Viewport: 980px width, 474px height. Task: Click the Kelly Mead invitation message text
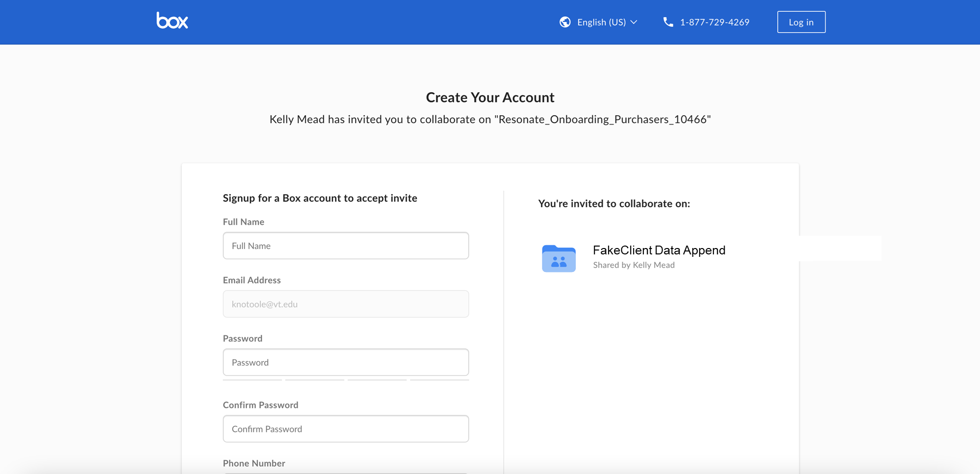[x=490, y=120]
